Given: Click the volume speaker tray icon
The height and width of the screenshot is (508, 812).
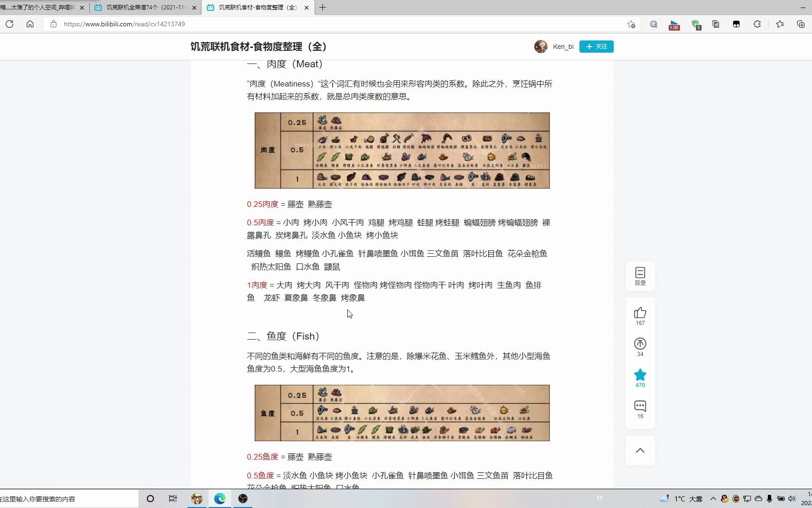Looking at the screenshot, I should 792,499.
